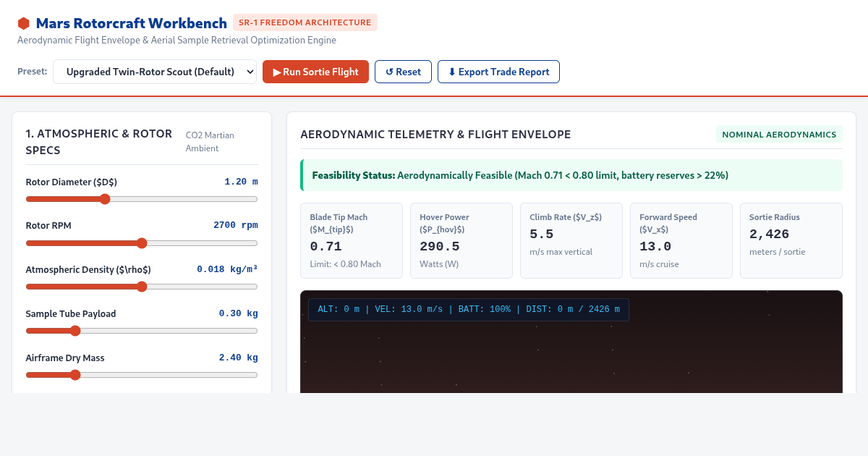This screenshot has width=868, height=456.
Task: Select the Forward Speed card
Action: (681, 241)
